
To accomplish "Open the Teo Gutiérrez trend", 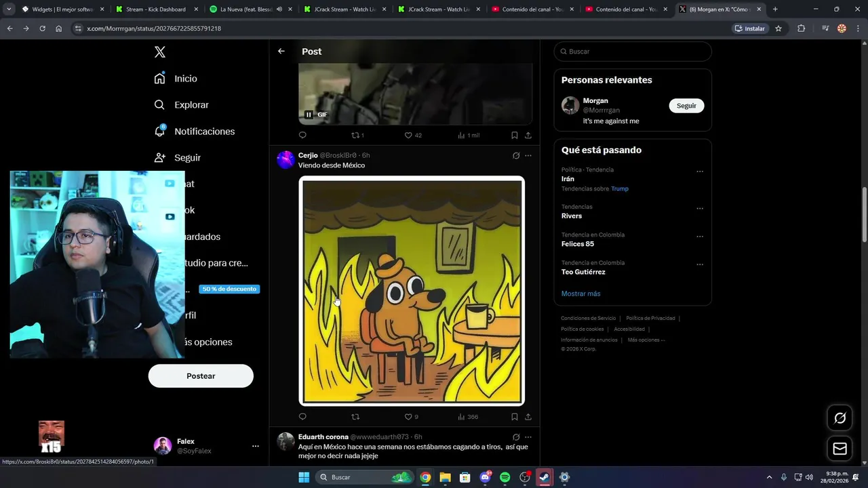I will tap(583, 272).
